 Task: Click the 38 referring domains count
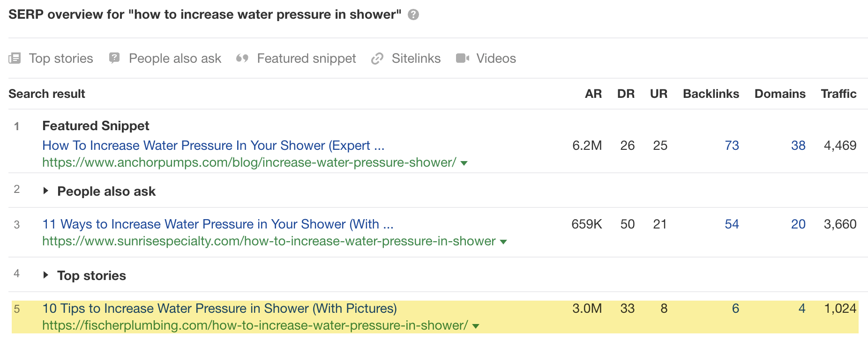[x=798, y=146]
